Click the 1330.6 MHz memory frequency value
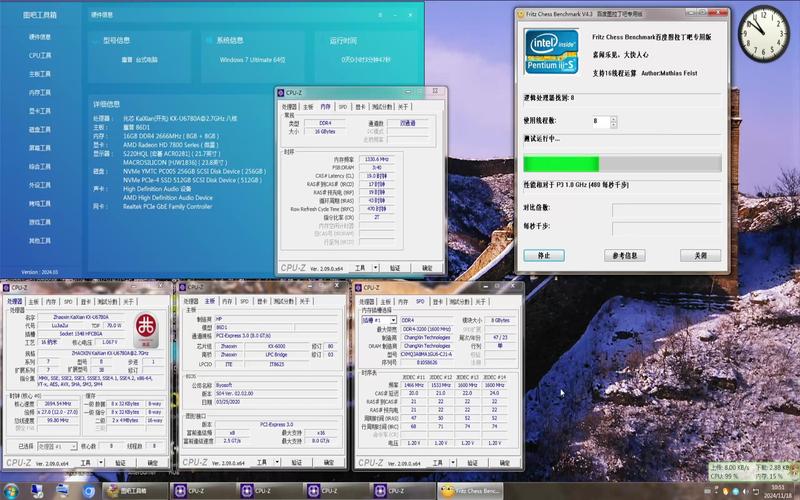This screenshot has width=800, height=500. tap(377, 159)
